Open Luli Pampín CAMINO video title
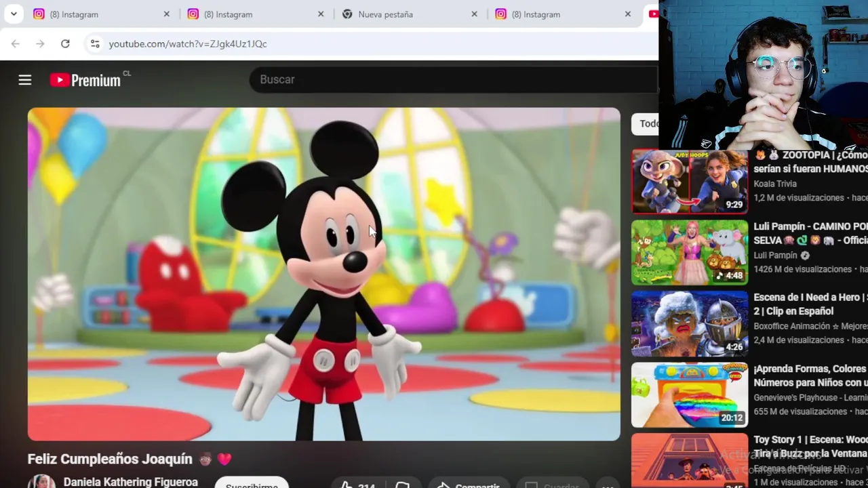Image resolution: width=868 pixels, height=488 pixels. pos(810,233)
